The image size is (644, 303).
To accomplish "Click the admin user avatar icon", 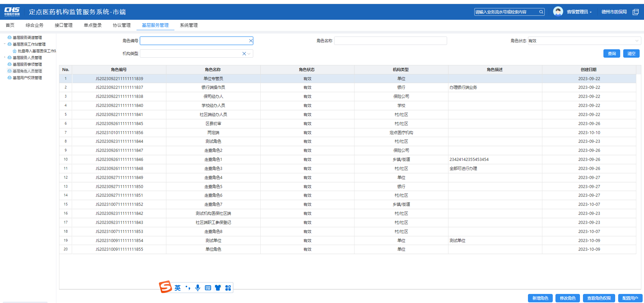I will coord(558,12).
